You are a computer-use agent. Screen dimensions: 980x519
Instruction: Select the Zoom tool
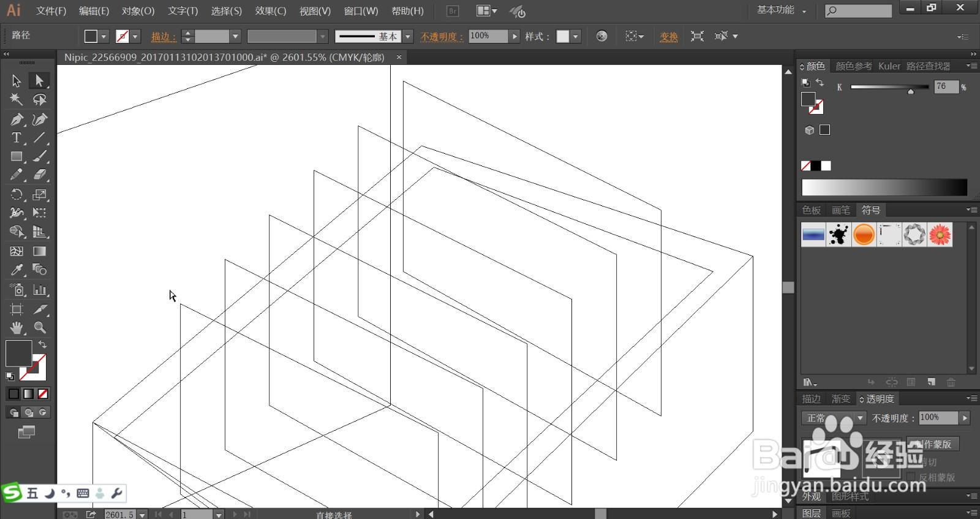pos(39,328)
